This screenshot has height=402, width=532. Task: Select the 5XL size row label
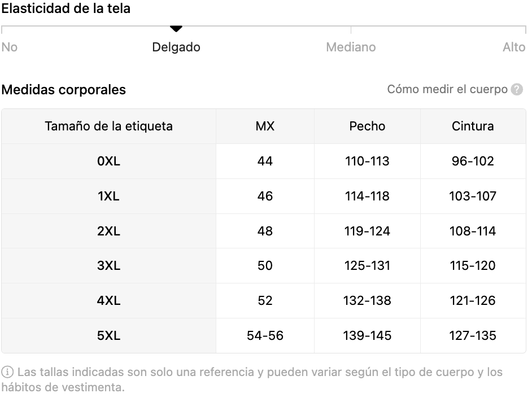click(109, 336)
